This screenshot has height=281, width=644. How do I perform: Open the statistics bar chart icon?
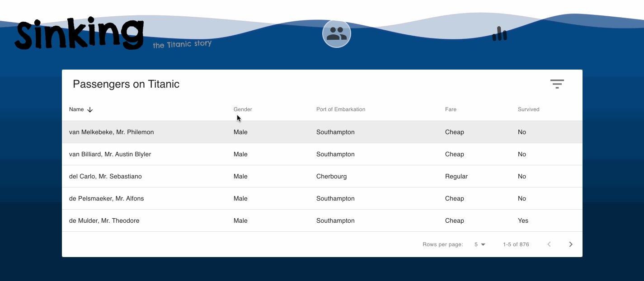click(x=499, y=34)
